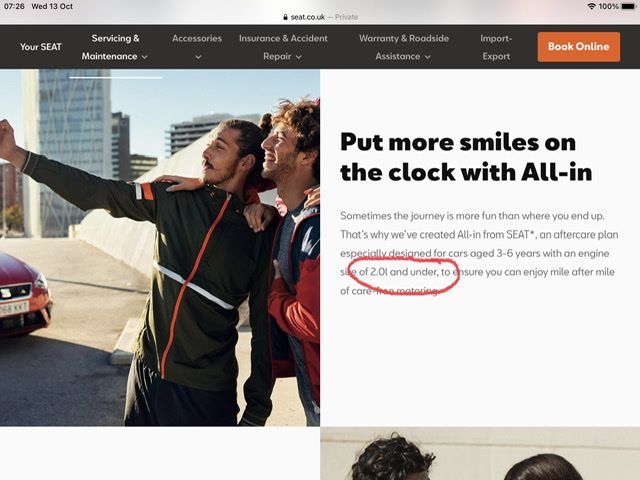The image size is (640, 480).
Task: Click the orange Book Online button
Action: [579, 47]
